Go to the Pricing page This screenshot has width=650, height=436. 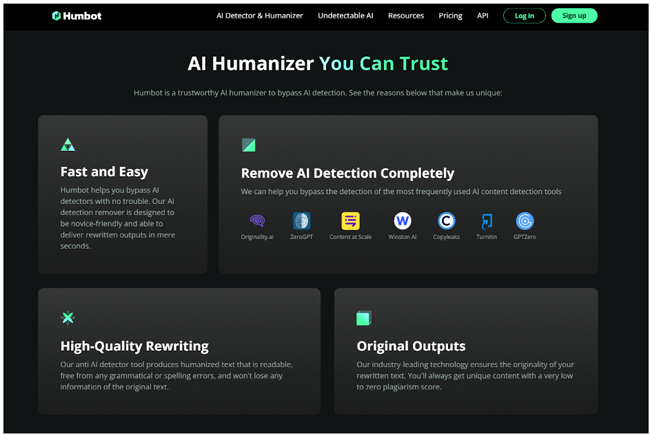450,16
